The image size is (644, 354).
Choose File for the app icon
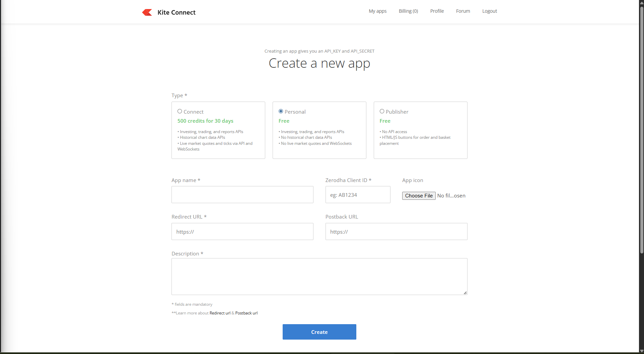(x=419, y=195)
